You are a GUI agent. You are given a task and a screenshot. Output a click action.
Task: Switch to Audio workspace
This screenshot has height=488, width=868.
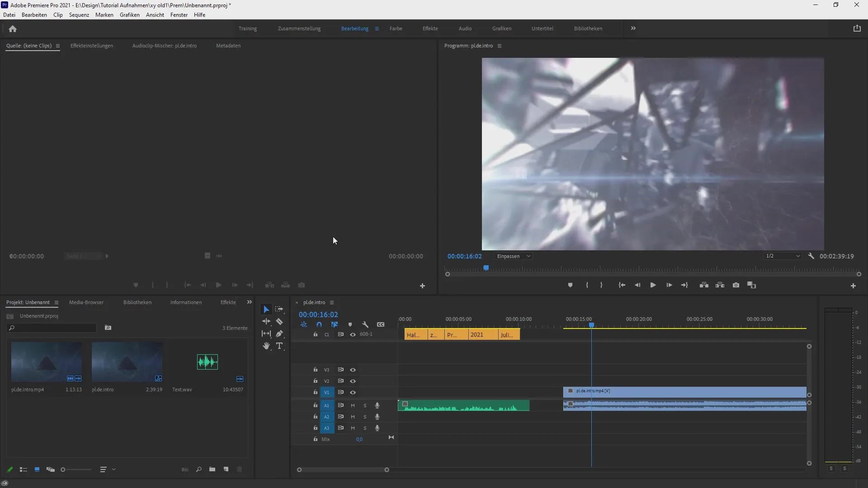[465, 28]
